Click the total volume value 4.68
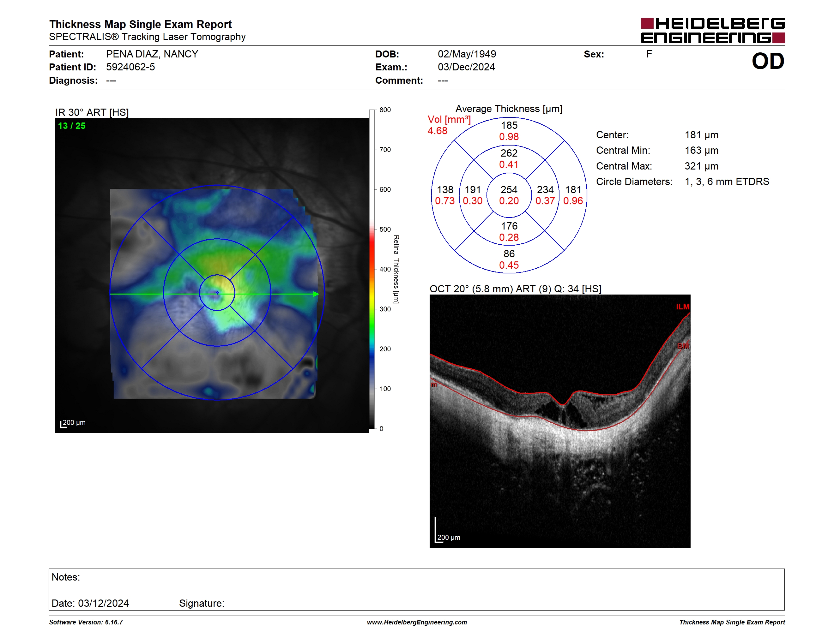This screenshot has height=644, width=834. click(437, 131)
